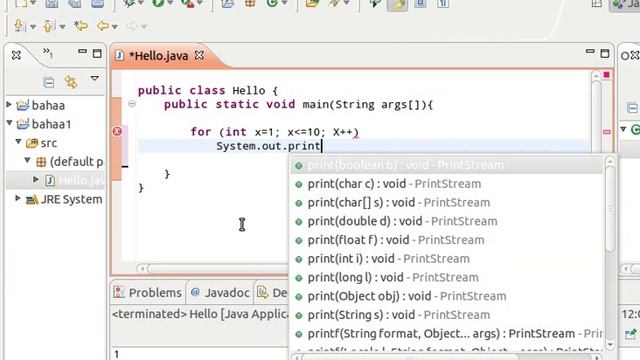Viewport: 640px width, 360px height.
Task: Click the Debug bug icon in top toolbar
Action: [129, 3]
